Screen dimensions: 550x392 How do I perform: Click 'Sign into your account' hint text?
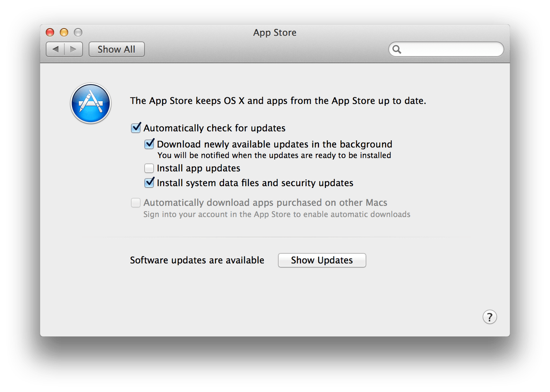coord(277,214)
